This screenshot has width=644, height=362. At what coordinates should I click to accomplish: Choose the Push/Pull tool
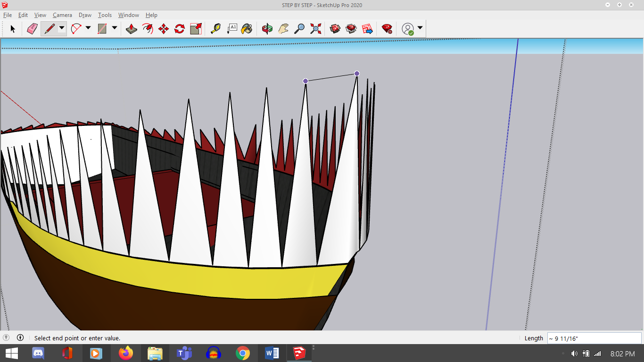132,29
